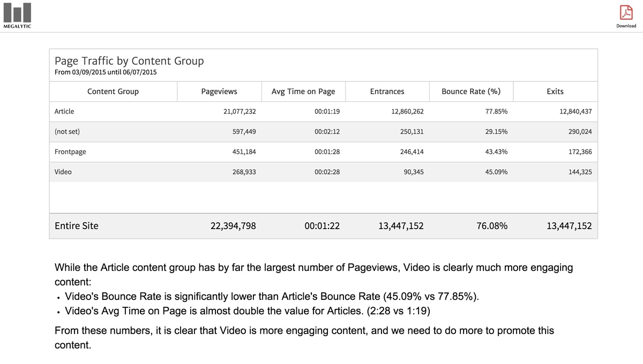Image resolution: width=643 pixels, height=364 pixels.
Task: Sort by the Pageviews column header
Action: tap(219, 92)
